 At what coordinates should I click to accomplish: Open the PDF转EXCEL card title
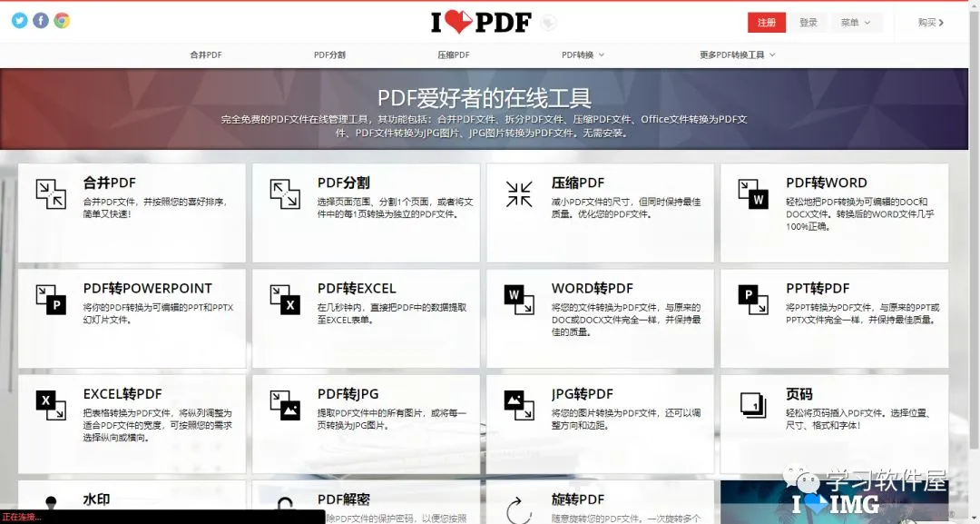357,288
